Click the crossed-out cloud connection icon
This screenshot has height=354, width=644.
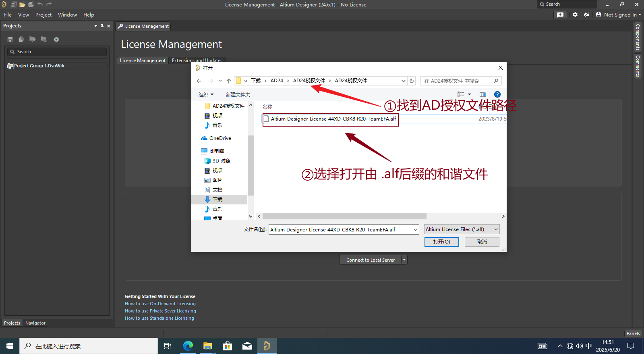(586, 15)
